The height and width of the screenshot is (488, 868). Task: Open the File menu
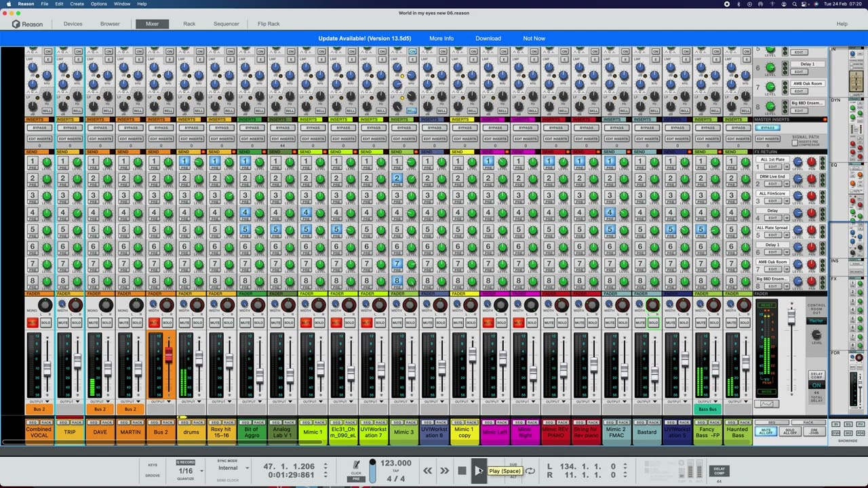pyautogui.click(x=44, y=4)
